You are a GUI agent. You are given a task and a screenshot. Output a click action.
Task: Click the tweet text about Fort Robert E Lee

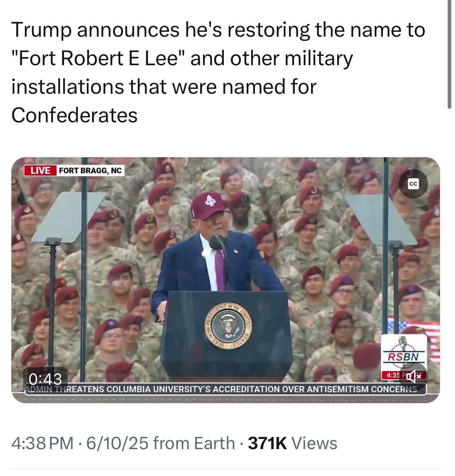tap(218, 72)
